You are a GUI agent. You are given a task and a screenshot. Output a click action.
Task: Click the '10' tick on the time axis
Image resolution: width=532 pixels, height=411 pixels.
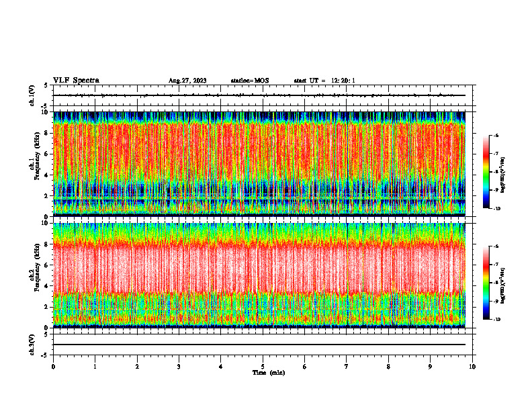click(472, 367)
